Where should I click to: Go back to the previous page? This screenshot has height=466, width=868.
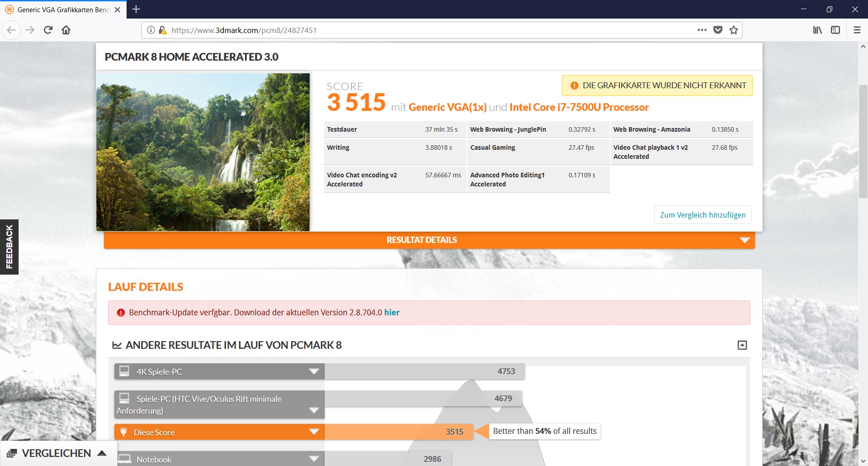12,30
